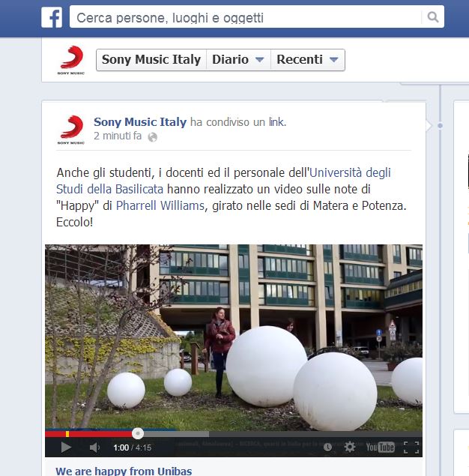Open the video settings gear

tap(350, 447)
